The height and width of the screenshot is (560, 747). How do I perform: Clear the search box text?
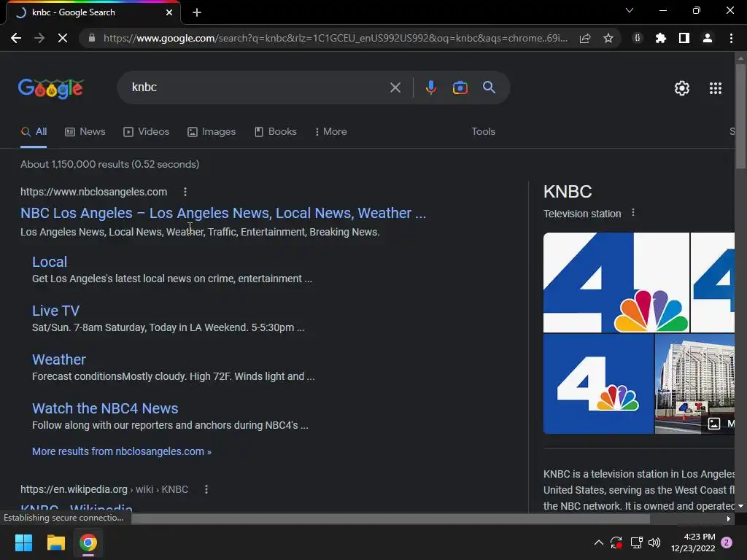click(395, 87)
